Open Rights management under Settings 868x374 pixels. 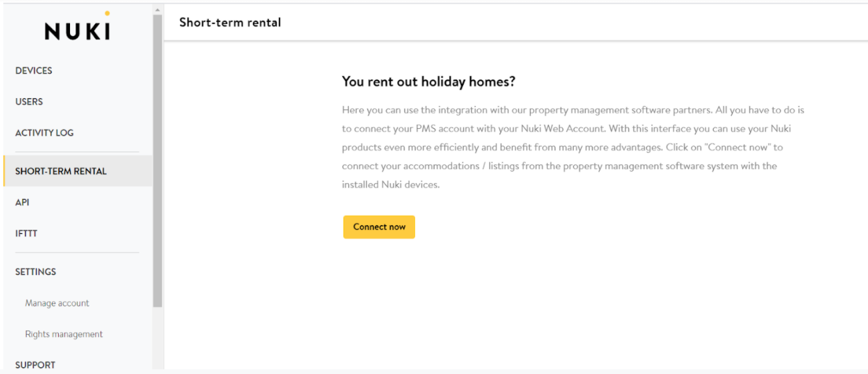tap(64, 334)
